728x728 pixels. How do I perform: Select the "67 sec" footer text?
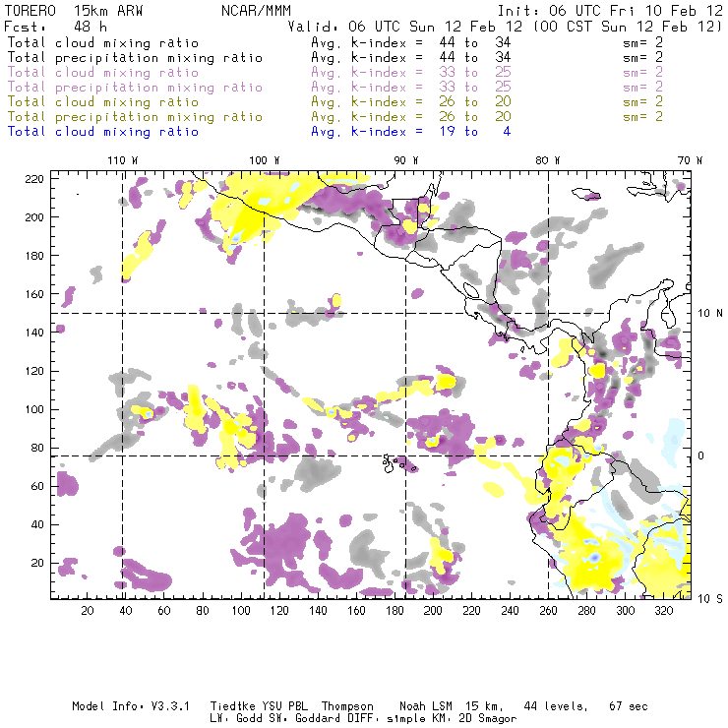629,706
